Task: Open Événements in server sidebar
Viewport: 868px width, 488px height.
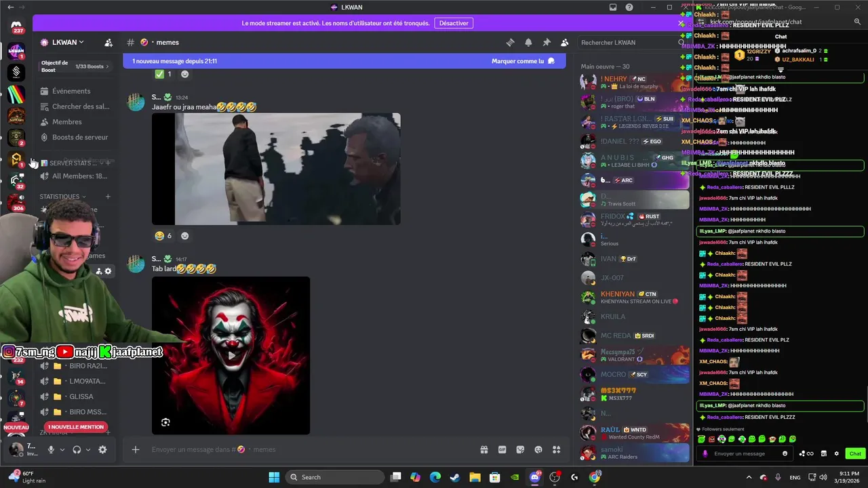Action: tap(75, 91)
